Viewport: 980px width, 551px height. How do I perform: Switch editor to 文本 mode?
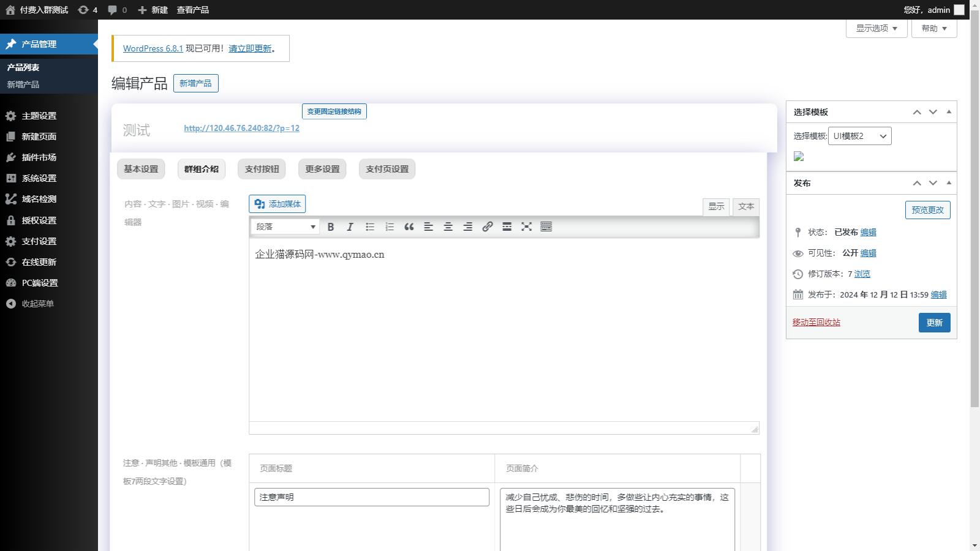click(746, 207)
